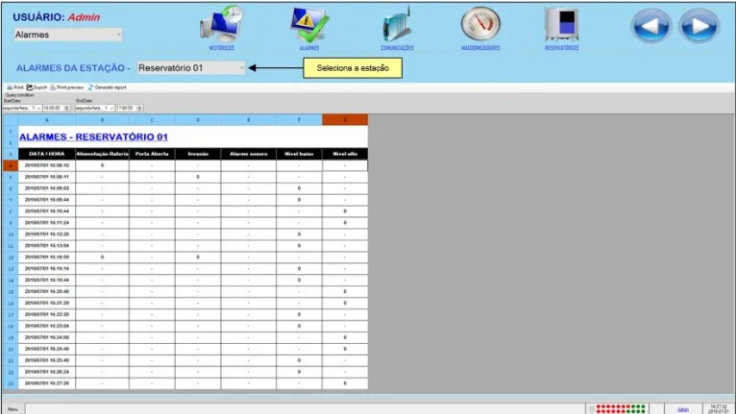
Task: Expand the StartDate date dropdown
Action: (x=37, y=107)
